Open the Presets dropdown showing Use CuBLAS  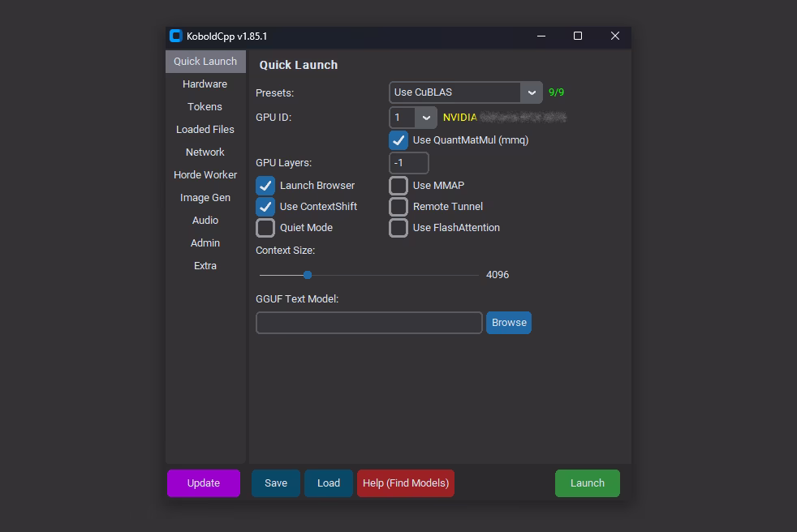[x=466, y=92]
